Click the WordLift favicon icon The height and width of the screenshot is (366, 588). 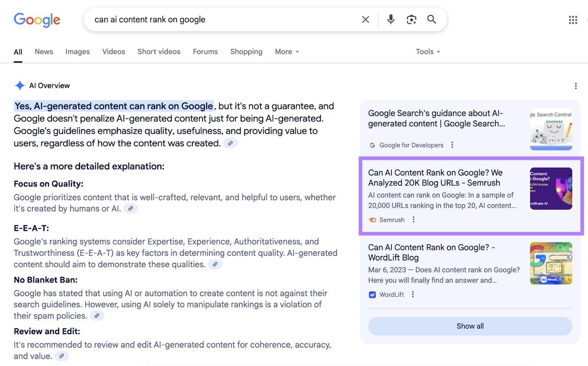tap(372, 294)
